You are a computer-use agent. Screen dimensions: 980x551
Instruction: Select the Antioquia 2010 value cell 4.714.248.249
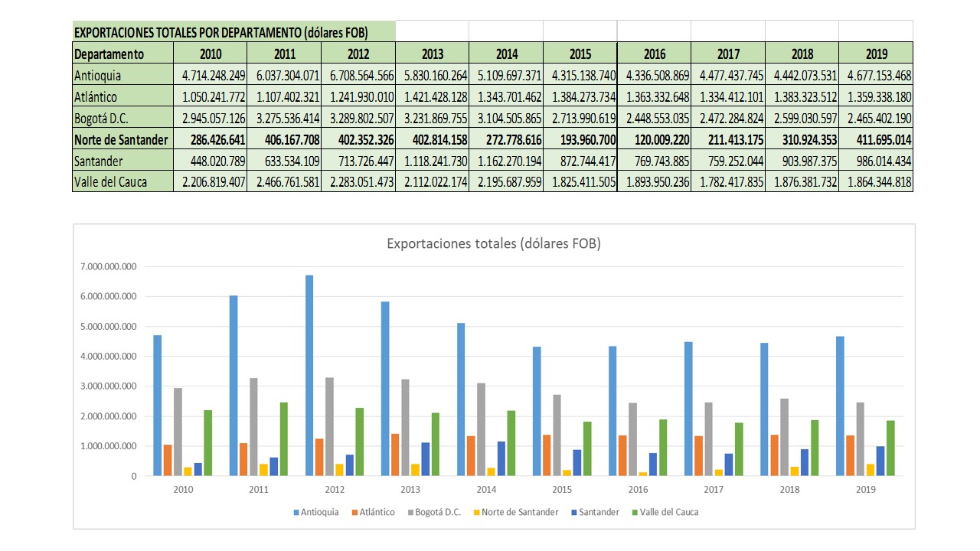(211, 76)
